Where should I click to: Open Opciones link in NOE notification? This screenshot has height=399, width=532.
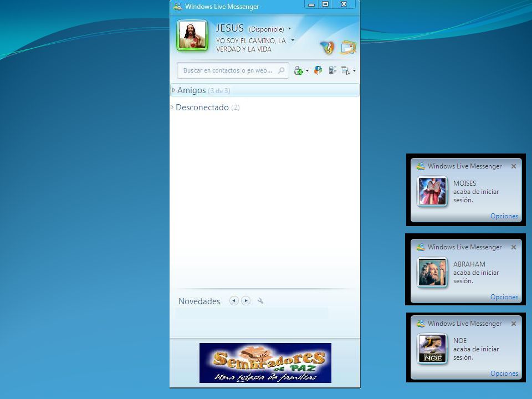click(x=504, y=373)
